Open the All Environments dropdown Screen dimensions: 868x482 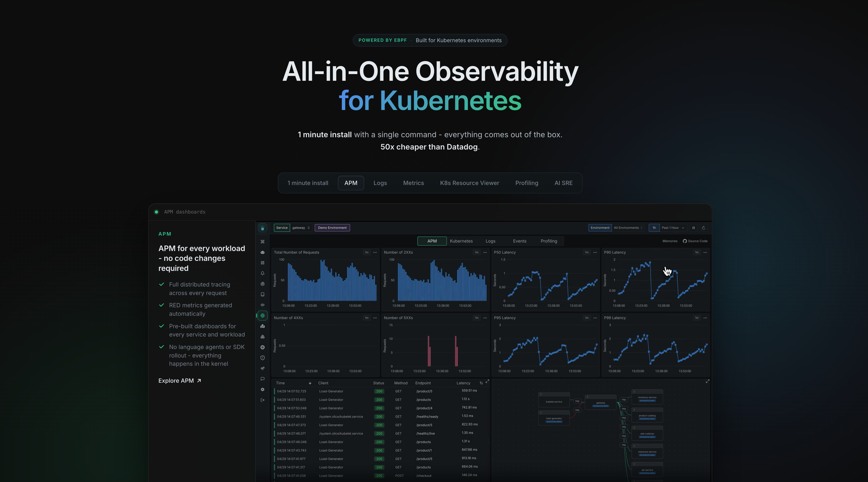click(628, 228)
